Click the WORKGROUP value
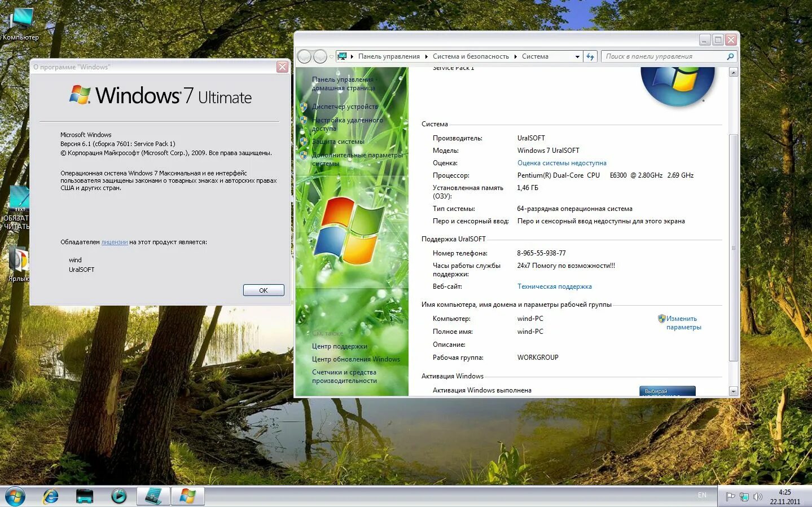 [x=538, y=358]
